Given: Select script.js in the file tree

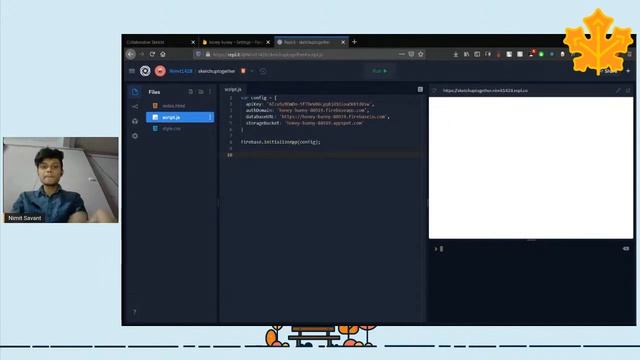Looking at the screenshot, I should pos(180,117).
